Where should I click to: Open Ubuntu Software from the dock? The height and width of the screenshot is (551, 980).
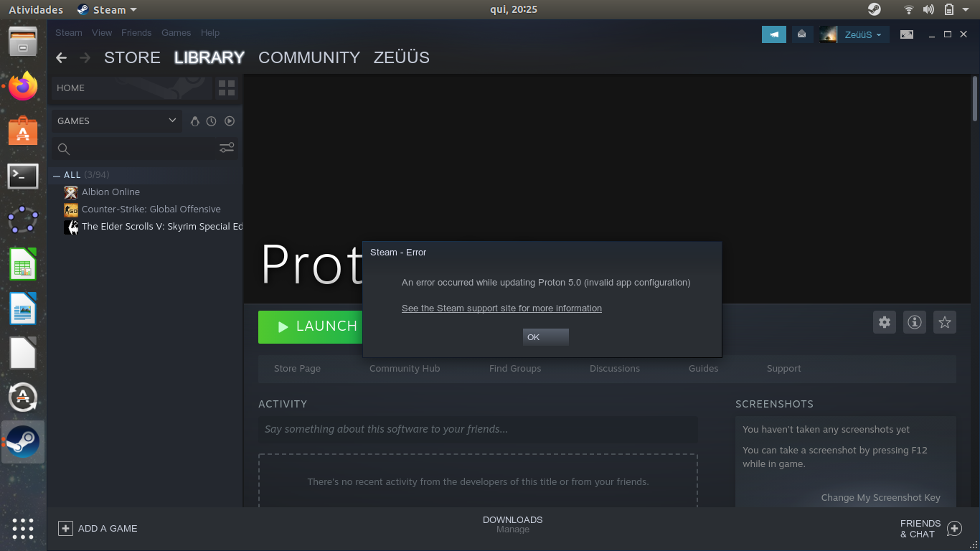pos(23,131)
